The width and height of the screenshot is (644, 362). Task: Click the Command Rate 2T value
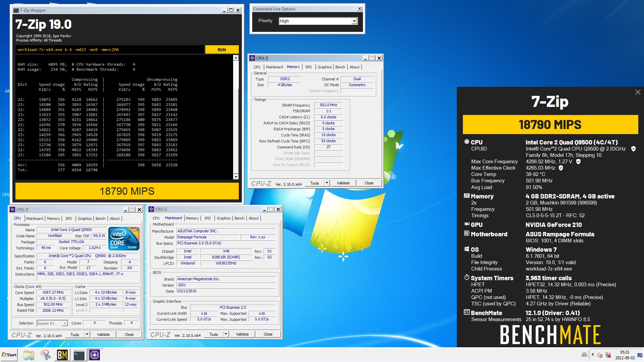click(x=328, y=147)
